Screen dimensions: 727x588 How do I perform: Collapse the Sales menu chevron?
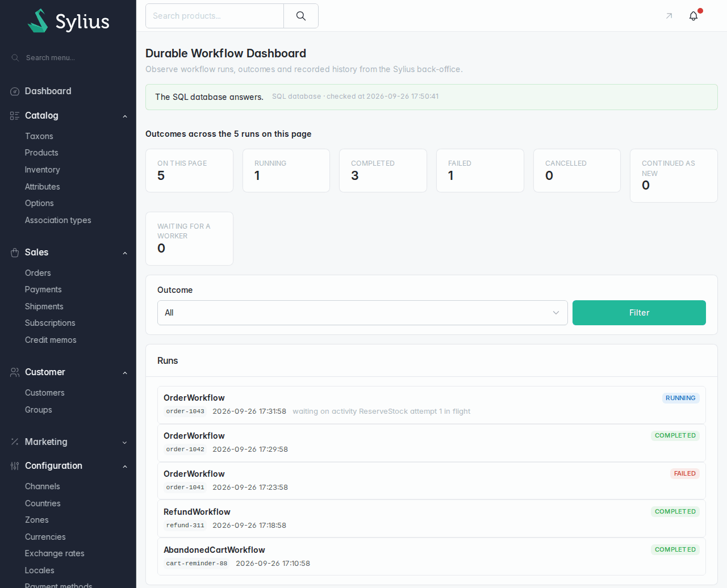[x=125, y=253]
